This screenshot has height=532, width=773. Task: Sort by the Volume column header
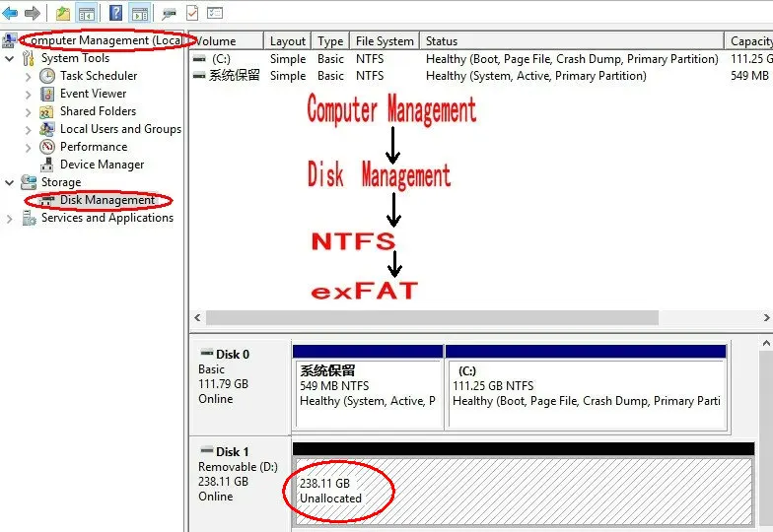click(x=227, y=41)
